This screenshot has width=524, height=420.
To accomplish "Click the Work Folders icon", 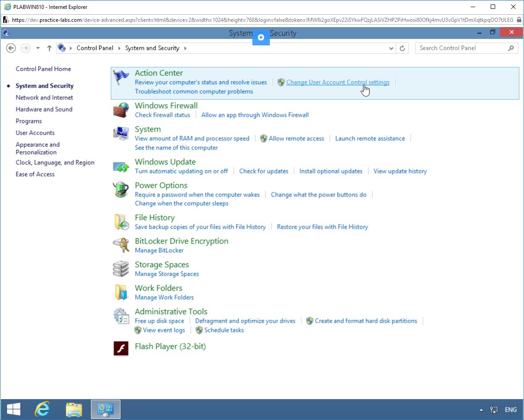I will 121,292.
